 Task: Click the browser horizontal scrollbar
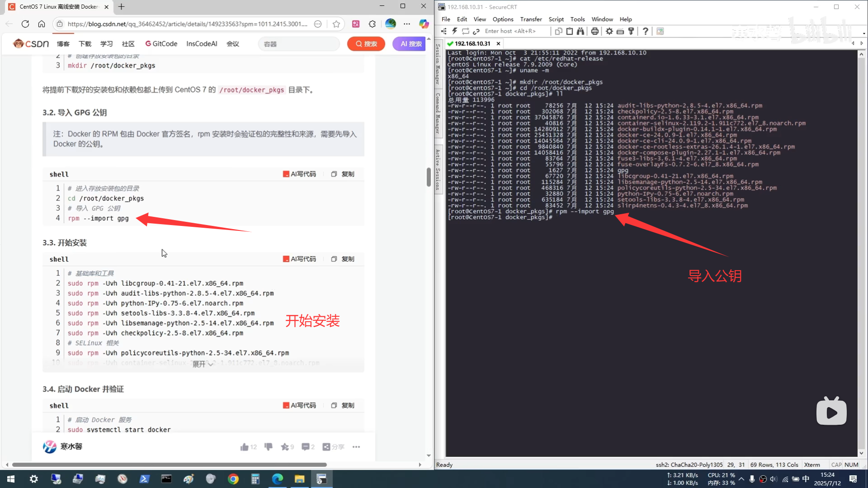pyautogui.click(x=170, y=465)
